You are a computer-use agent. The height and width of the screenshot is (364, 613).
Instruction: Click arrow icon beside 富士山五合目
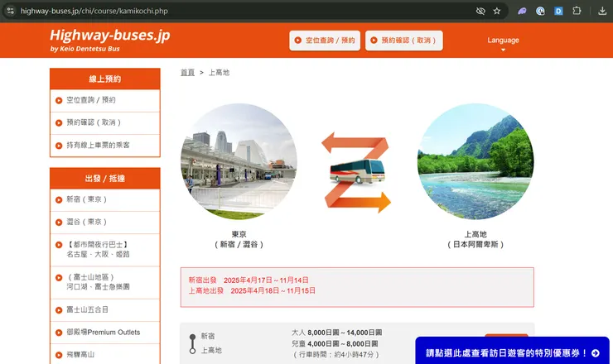[x=59, y=310]
